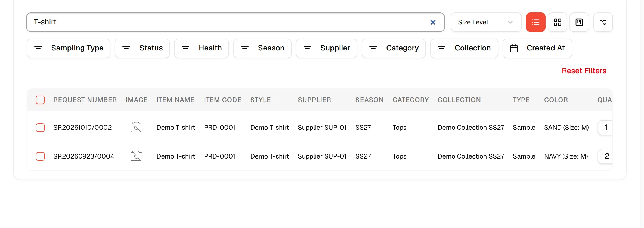Switch to list view
Image resolution: width=644 pixels, height=228 pixels.
(535, 22)
